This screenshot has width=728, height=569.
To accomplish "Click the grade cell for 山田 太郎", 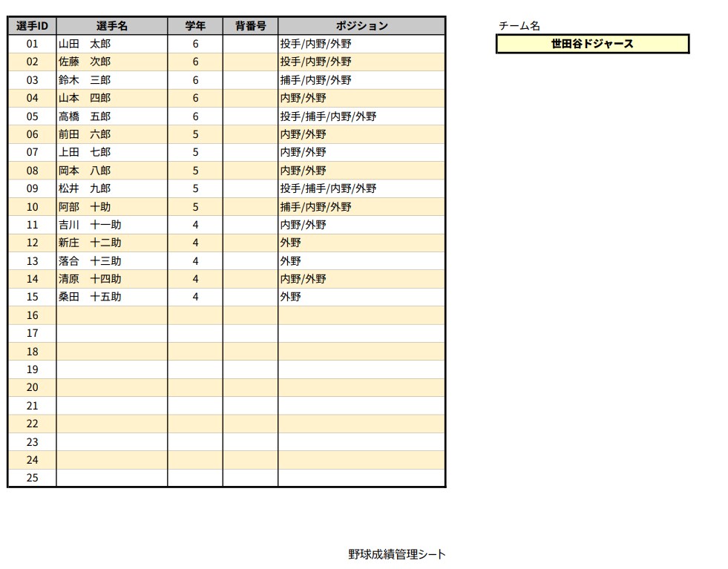I will pos(195,44).
